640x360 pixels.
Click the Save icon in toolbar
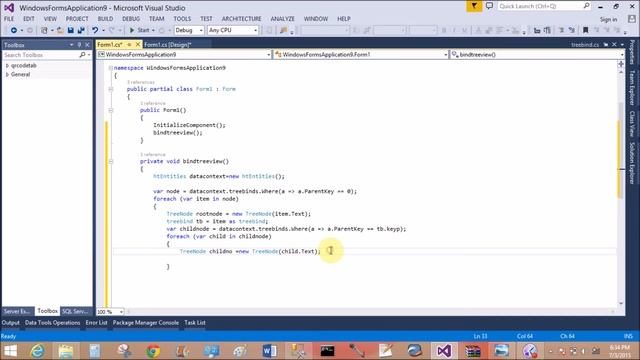pyautogui.click(x=71, y=30)
